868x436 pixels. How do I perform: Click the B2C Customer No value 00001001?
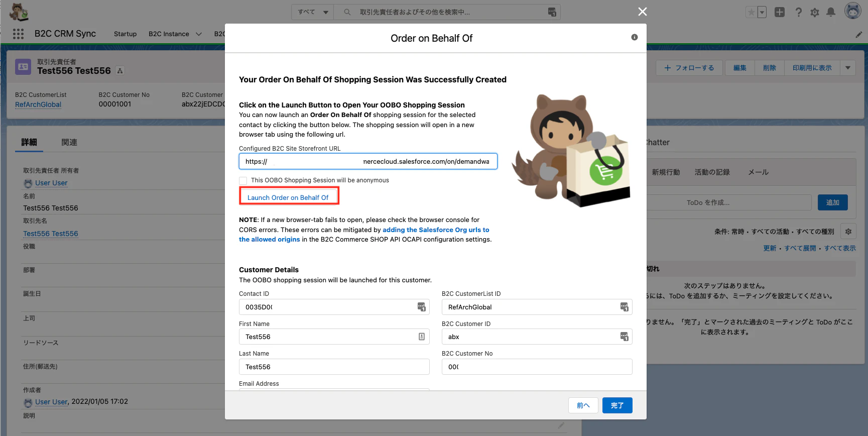[115, 104]
